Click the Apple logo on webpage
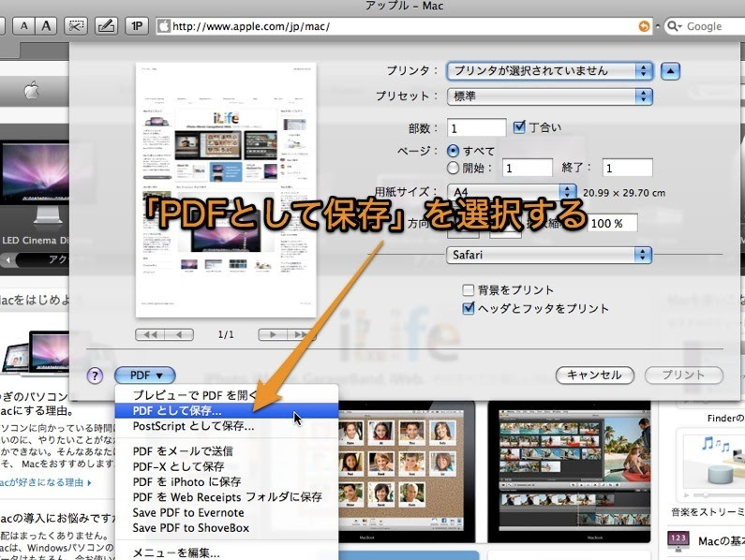Viewport: 745px width, 560px height. (32, 90)
